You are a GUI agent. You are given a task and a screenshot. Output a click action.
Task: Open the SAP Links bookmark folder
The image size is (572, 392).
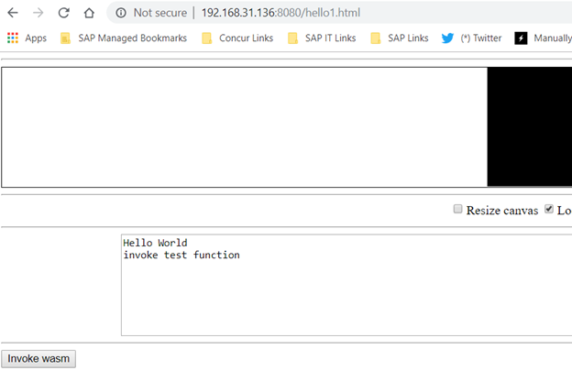point(399,38)
